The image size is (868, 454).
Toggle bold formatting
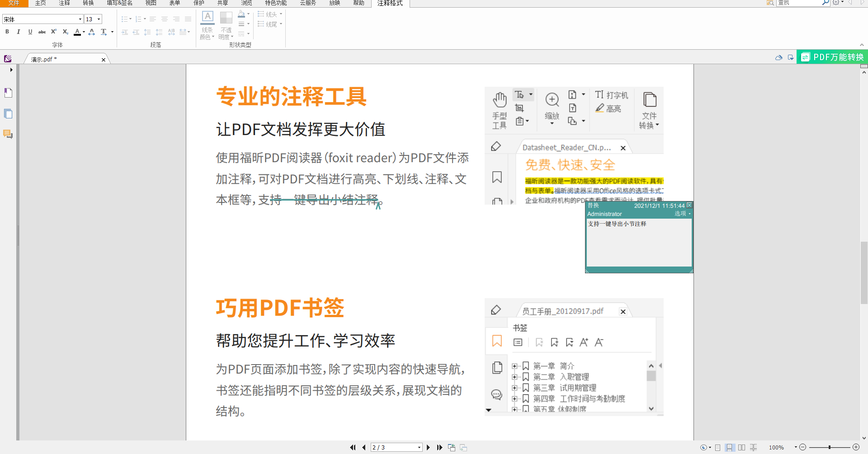7,32
